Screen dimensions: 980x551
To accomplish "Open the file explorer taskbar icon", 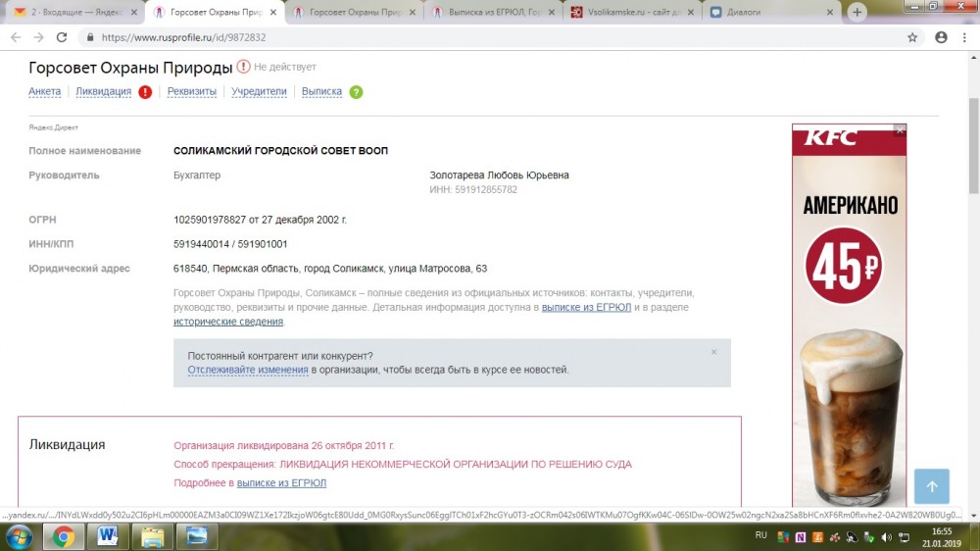I will (x=153, y=536).
